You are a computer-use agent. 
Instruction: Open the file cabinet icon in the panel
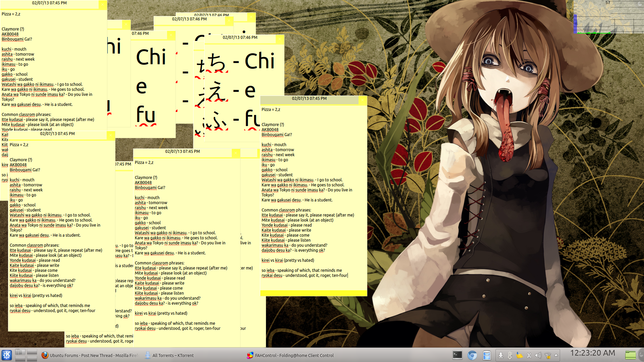[487, 355]
